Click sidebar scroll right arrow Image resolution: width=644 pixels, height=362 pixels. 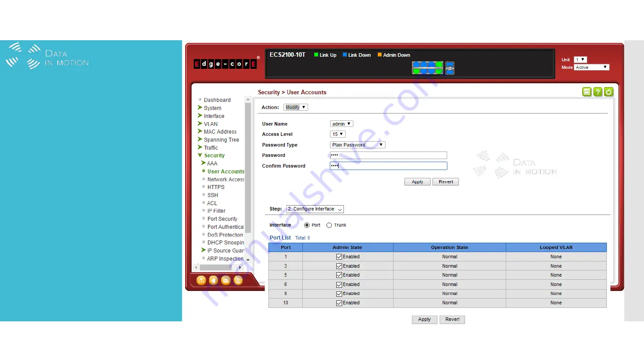click(240, 267)
